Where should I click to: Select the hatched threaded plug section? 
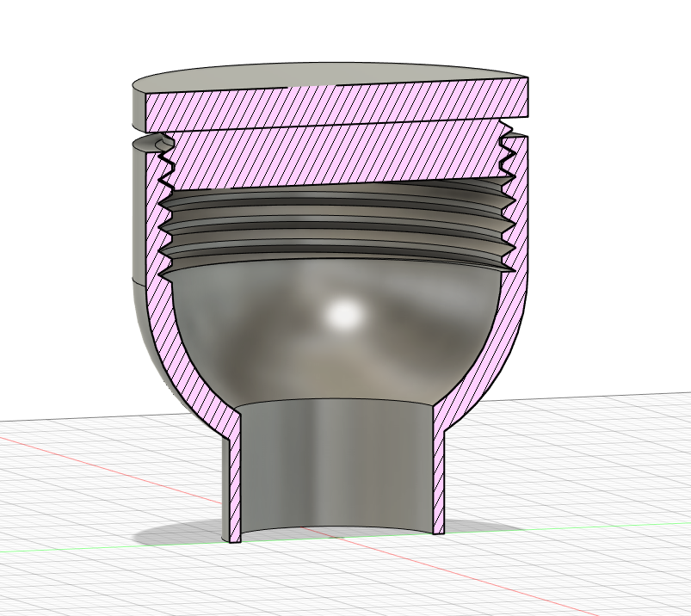point(337,153)
